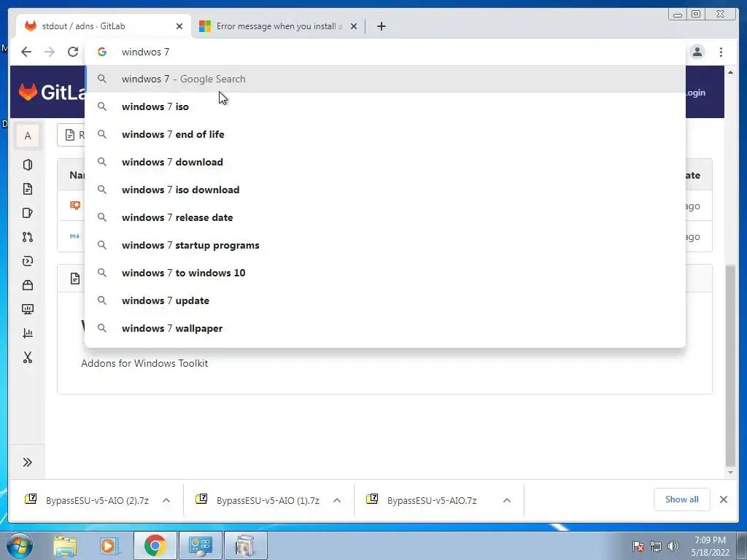The width and height of the screenshot is (747, 560).
Task: Open Snippets scissors icon in sidebar
Action: [x=28, y=357]
